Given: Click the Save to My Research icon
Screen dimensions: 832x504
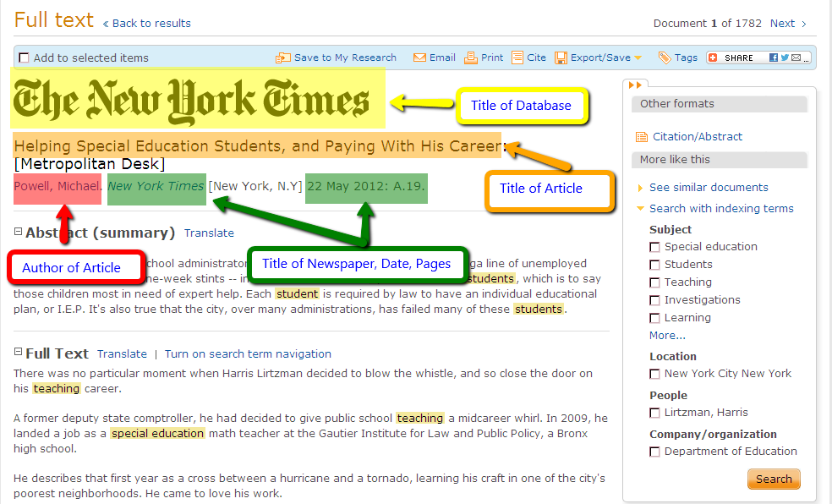Looking at the screenshot, I should click(x=282, y=57).
